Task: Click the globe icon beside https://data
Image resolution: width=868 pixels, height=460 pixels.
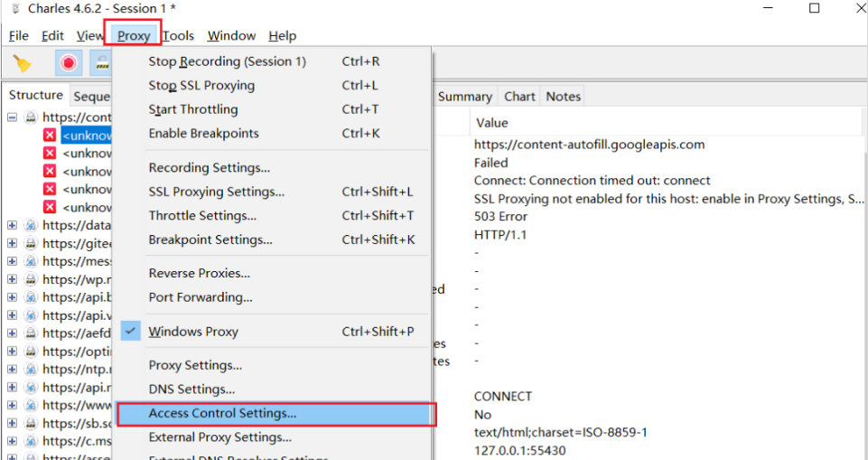Action: (x=31, y=225)
